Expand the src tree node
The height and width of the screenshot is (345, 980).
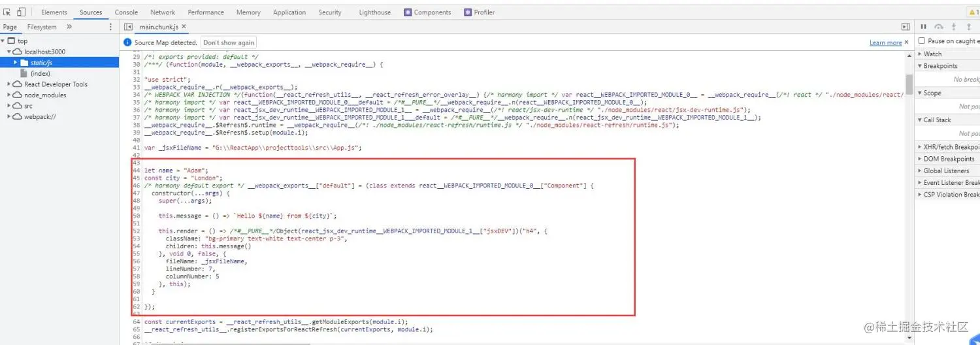pos(10,106)
